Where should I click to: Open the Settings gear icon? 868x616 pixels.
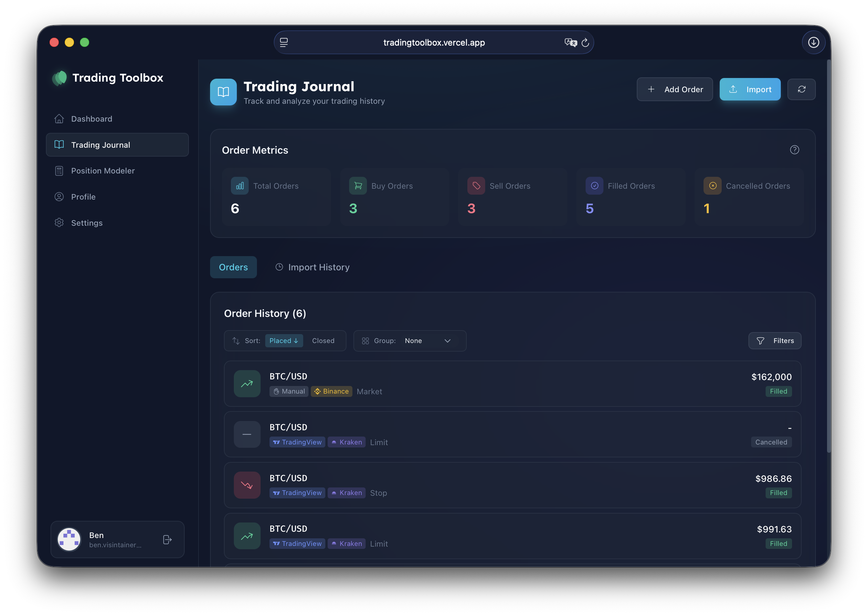point(59,223)
